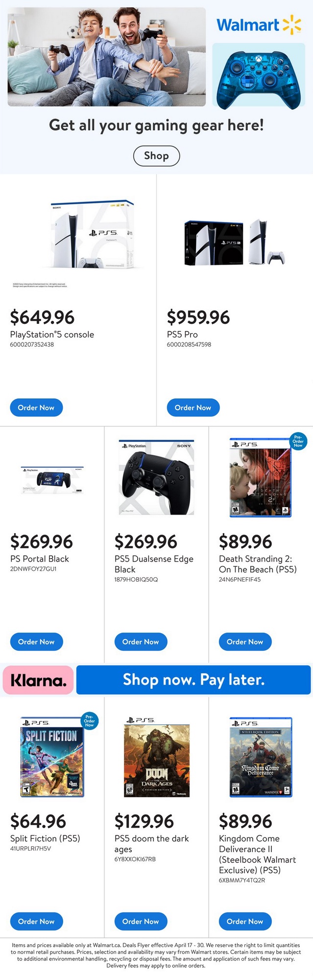Click the Death Stranding 2 product title

[x=258, y=564]
